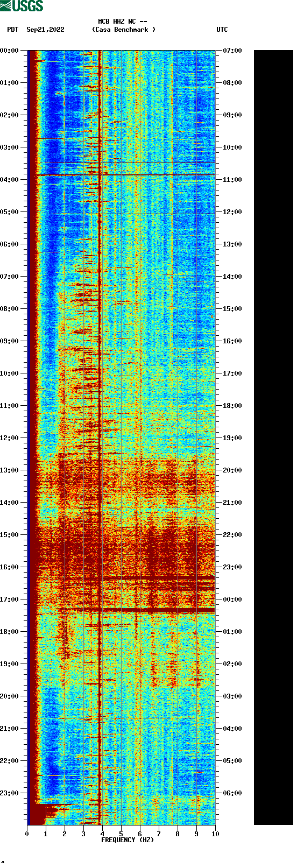Click PDT time label 23:00
The image size is (297, 868).
[10, 793]
